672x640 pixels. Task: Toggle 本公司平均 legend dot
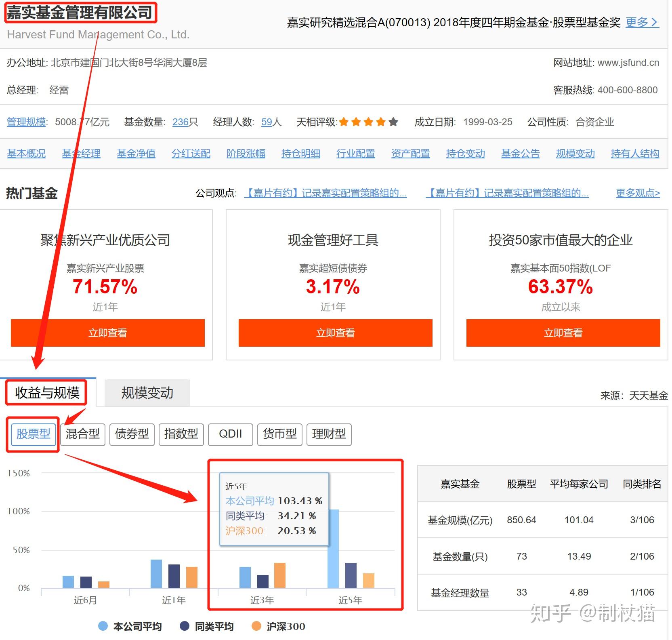103,626
